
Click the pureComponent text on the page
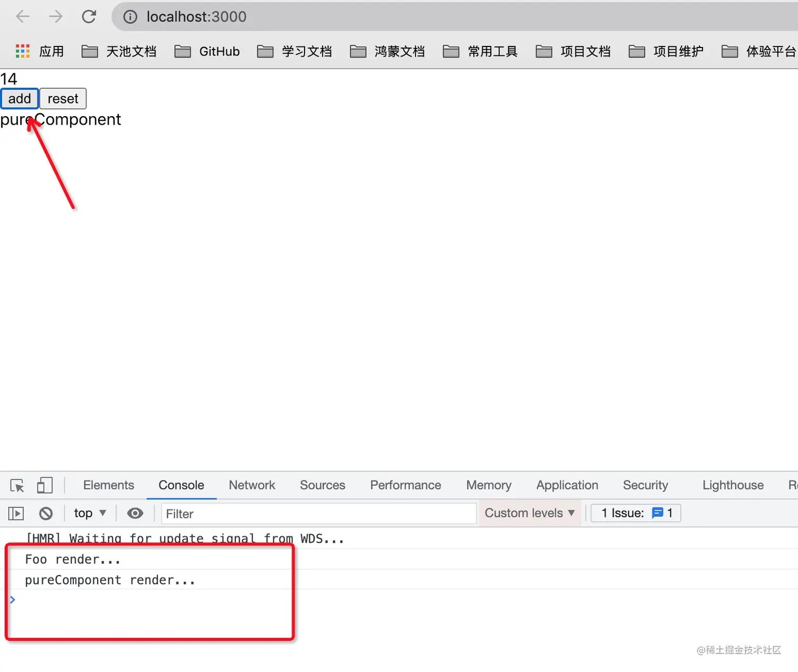click(x=61, y=120)
